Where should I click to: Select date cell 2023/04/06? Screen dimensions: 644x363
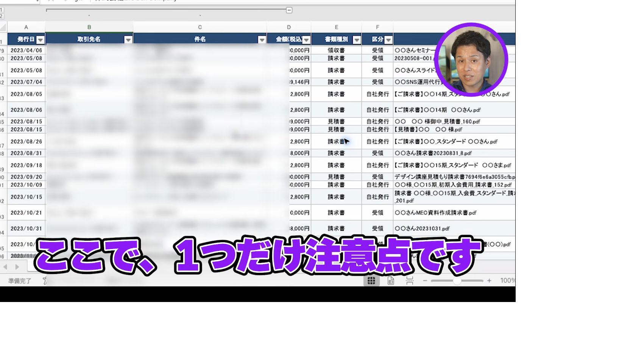pyautogui.click(x=26, y=50)
